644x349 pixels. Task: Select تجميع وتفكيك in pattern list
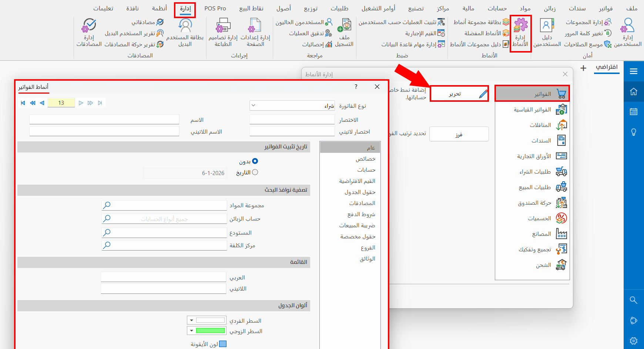[x=532, y=249]
